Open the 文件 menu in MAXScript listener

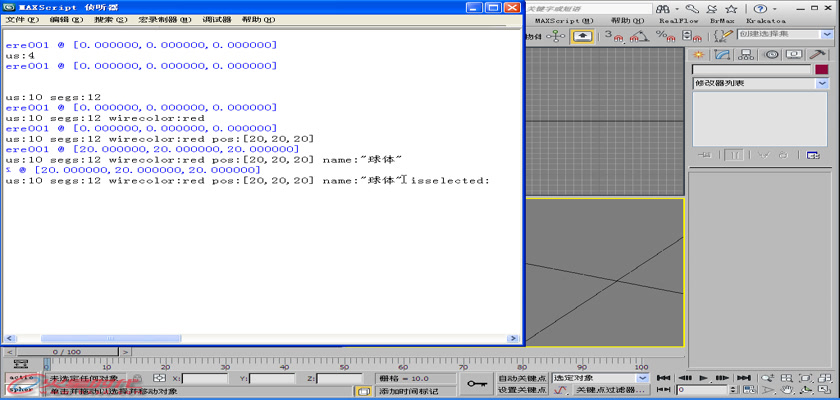pos(22,19)
